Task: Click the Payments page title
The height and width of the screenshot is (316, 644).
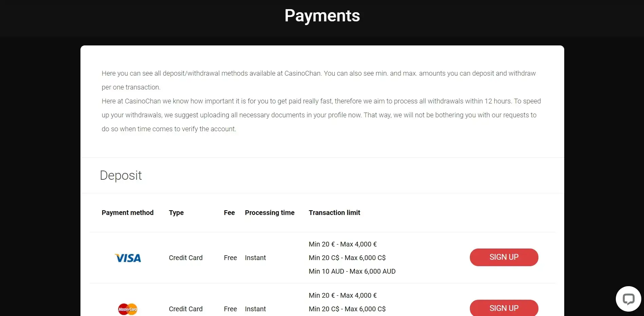Action: point(322,16)
